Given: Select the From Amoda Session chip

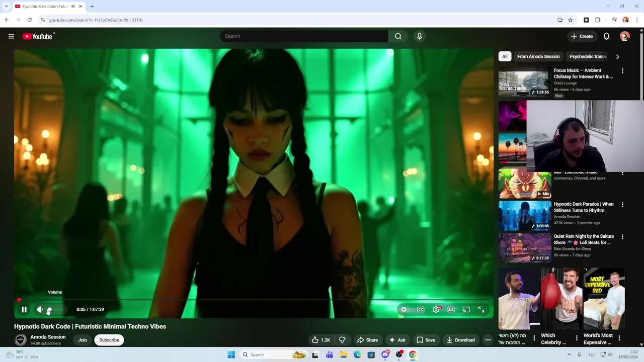Looking at the screenshot, I should 538,56.
